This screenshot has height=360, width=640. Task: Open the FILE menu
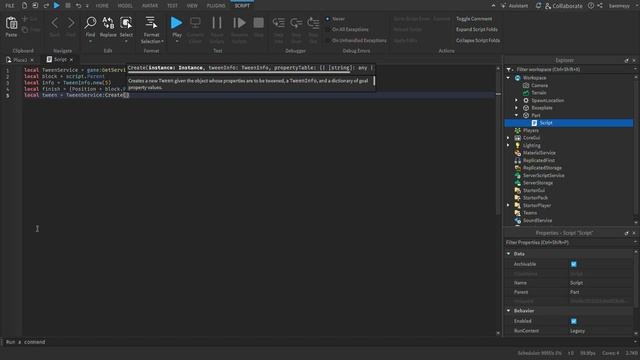10,6
